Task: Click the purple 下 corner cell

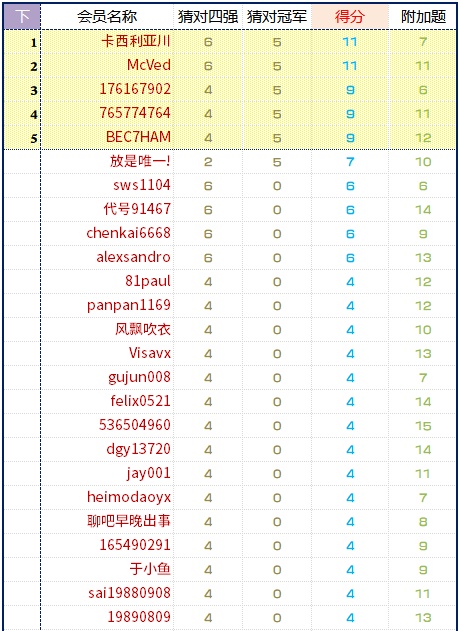Action: tap(22, 17)
